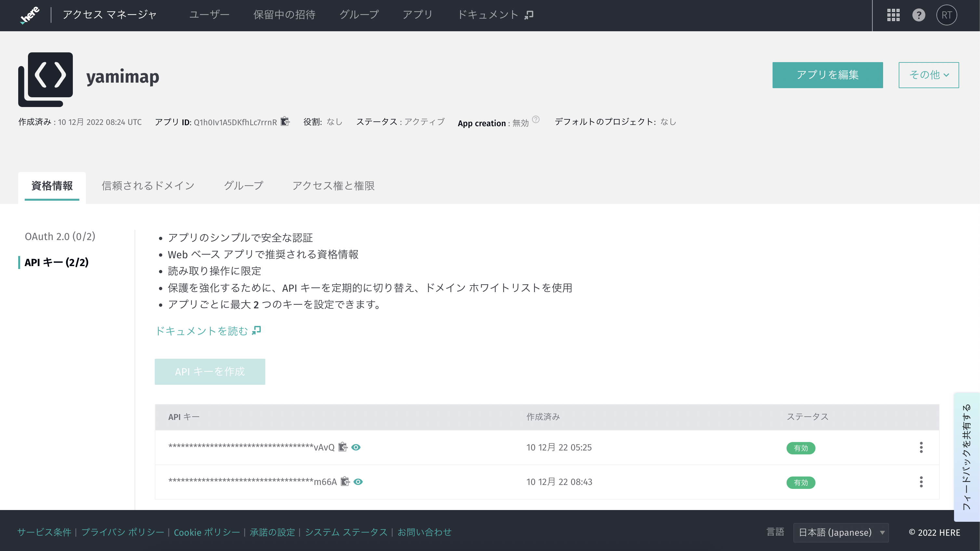
Task: Copy the App ID using the clipboard icon
Action: tap(285, 121)
